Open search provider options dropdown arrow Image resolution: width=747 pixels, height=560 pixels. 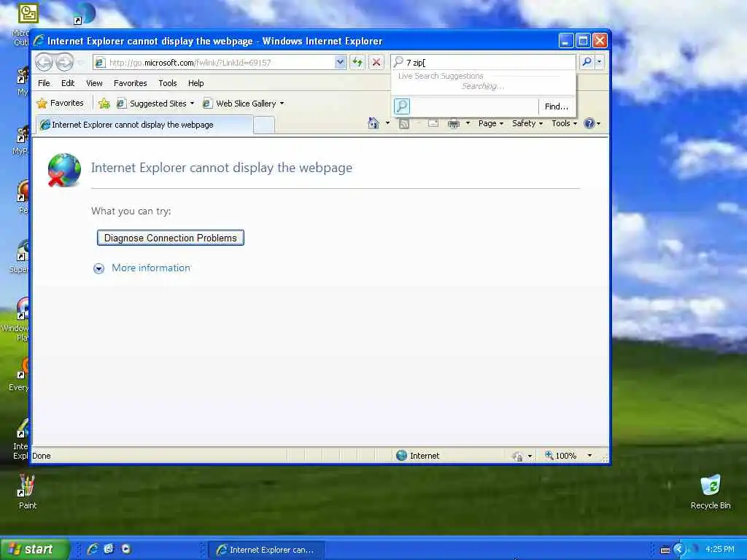click(x=600, y=62)
